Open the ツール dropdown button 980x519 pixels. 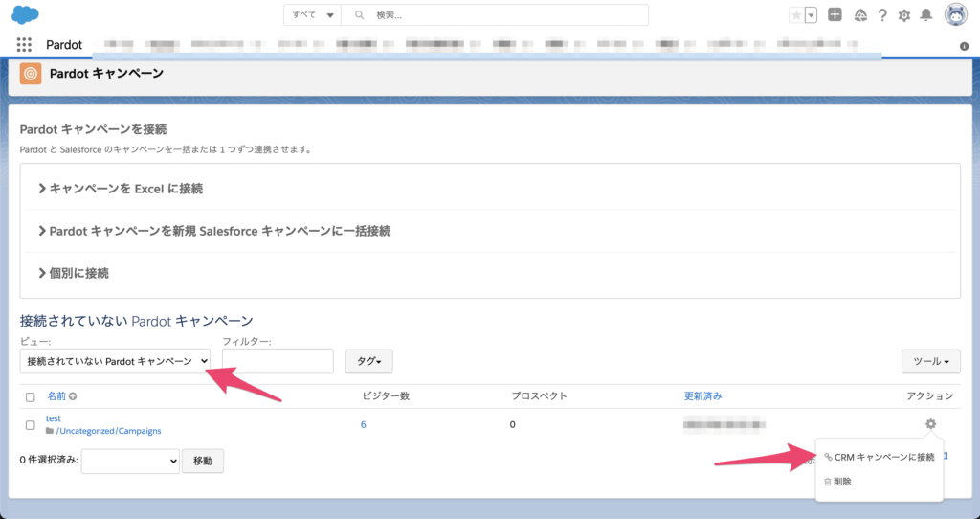(931, 361)
